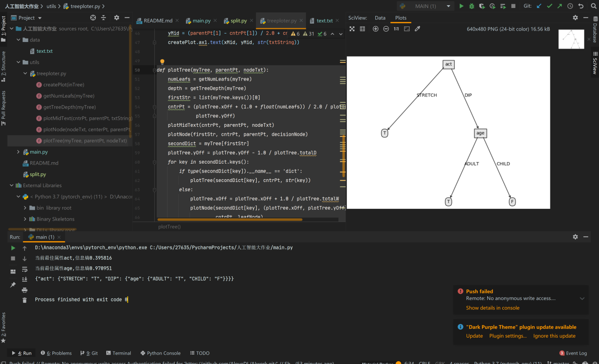Click the lightbulb intention icon in editor
599x364 pixels.
(162, 62)
